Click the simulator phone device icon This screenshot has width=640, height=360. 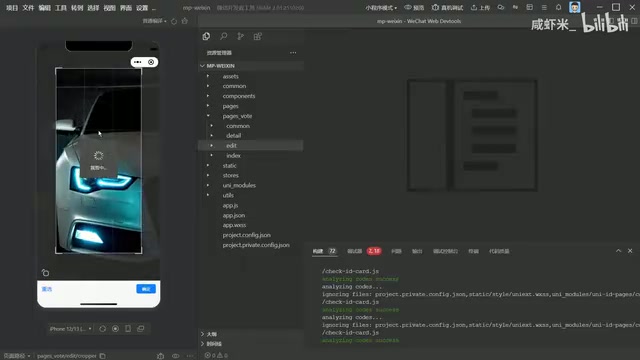pyautogui.click(x=128, y=329)
